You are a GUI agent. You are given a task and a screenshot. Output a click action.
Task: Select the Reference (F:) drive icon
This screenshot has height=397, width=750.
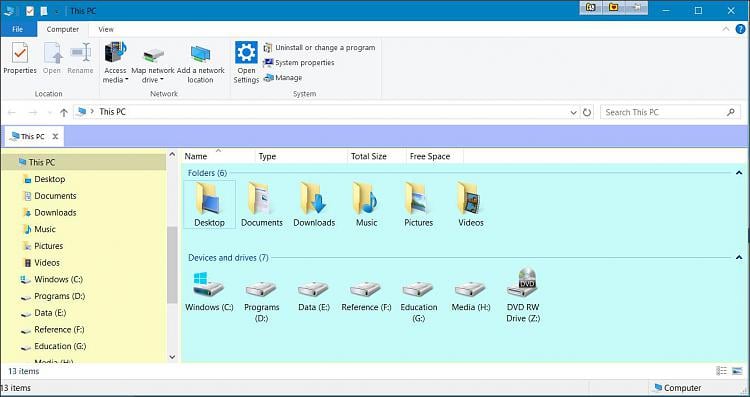[x=366, y=295]
